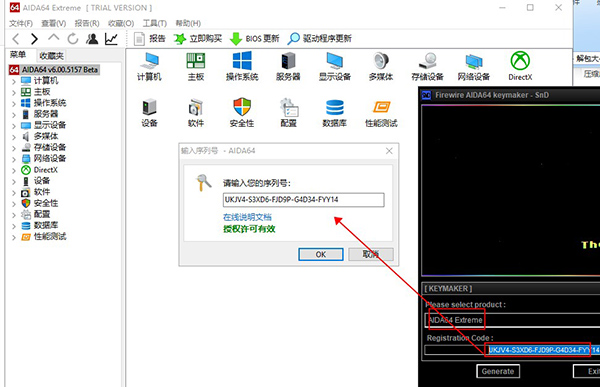Click Generate in the keymaker window
This screenshot has width=600, height=387.
tap(498, 371)
